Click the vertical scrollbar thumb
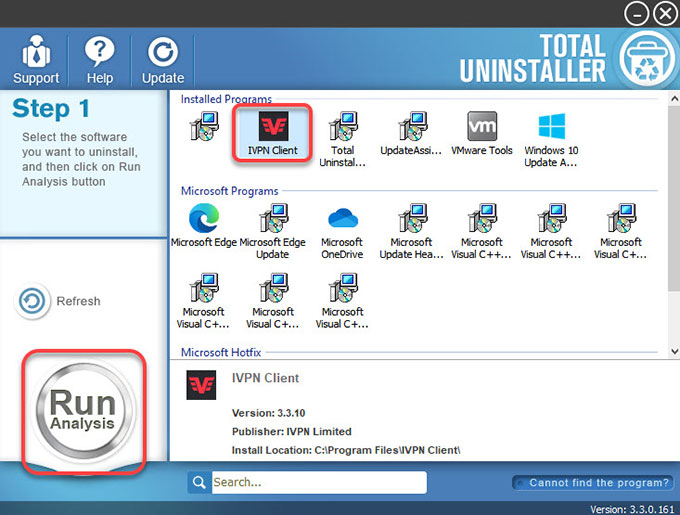 coord(674,198)
